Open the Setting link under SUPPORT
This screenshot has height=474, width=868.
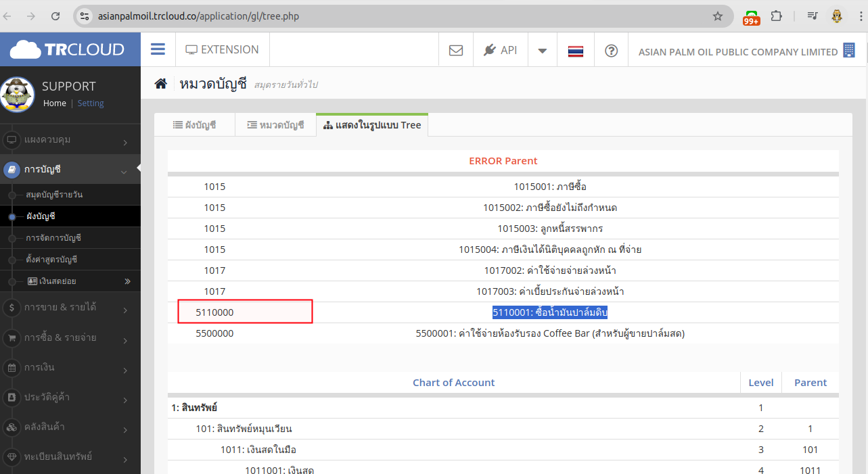pos(91,103)
